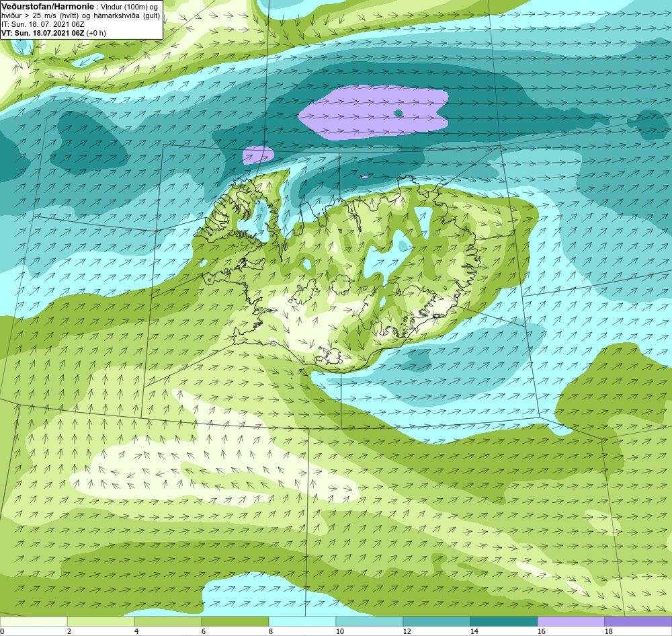
Task: Click the 14–16 m/s dark teal legend swatch
Action: coord(503,622)
